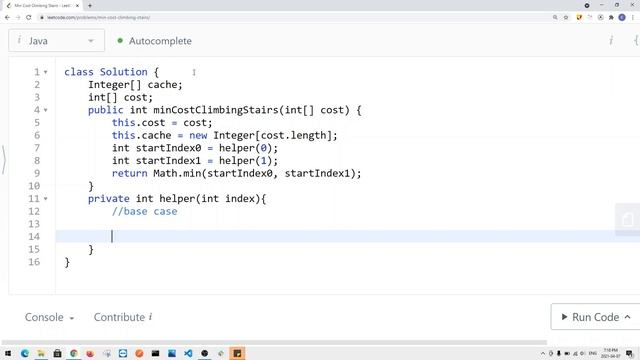Screen dimensions: 640x360
Task: Click the ENG language indicator in the tray
Action: pyautogui.click(x=593, y=353)
